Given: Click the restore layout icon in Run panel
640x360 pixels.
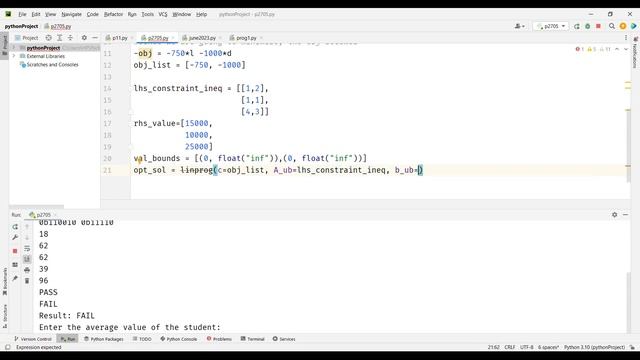Looking at the screenshot, I should (x=15, y=265).
